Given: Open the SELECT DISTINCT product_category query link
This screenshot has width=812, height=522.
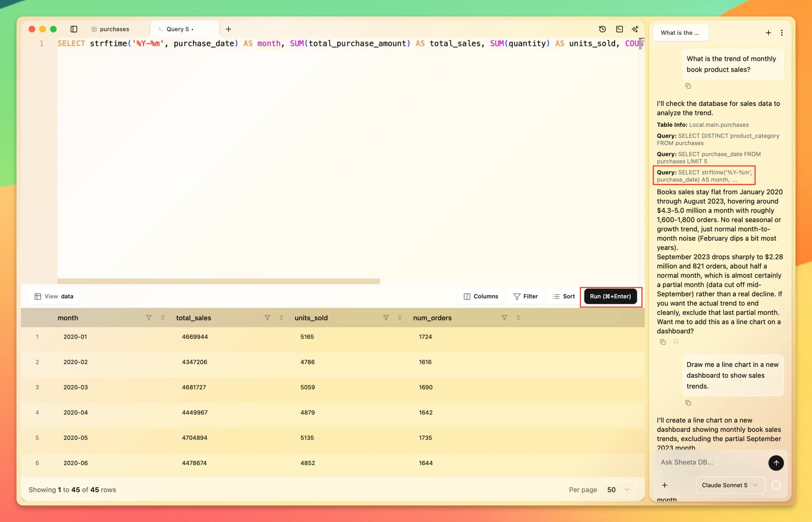Looking at the screenshot, I should pyautogui.click(x=718, y=139).
